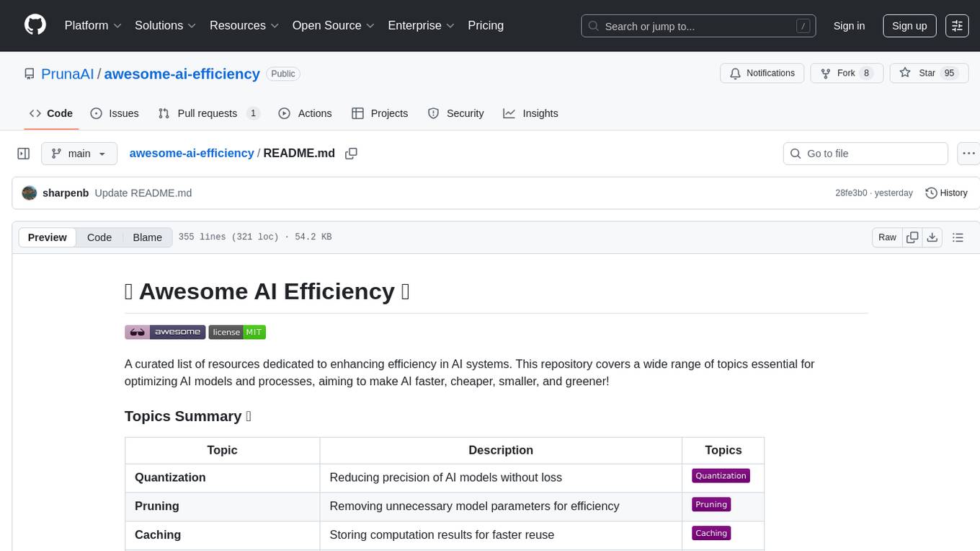980x551 pixels.
Task: Click the purple Pruning topic badge
Action: tap(711, 505)
